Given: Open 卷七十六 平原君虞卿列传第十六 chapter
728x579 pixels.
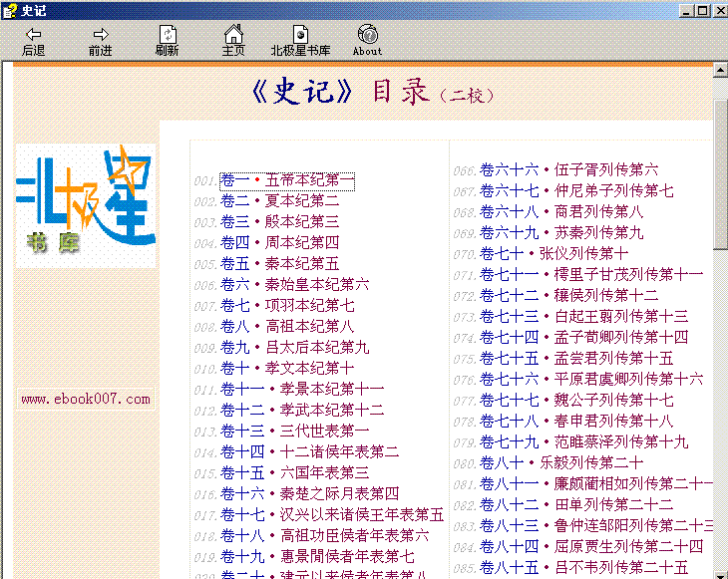Looking at the screenshot, I should click(591, 379).
